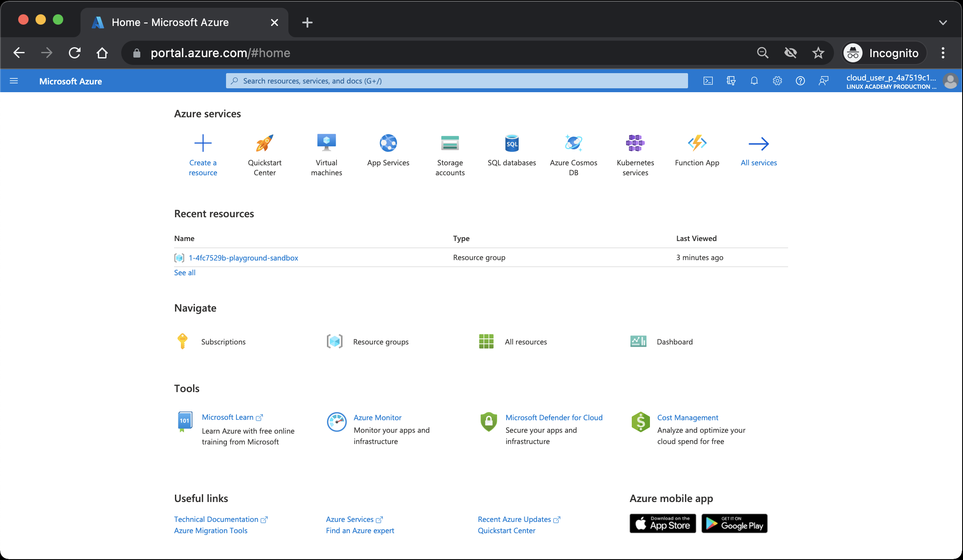Select the Function App service
963x560 pixels.
point(697,151)
